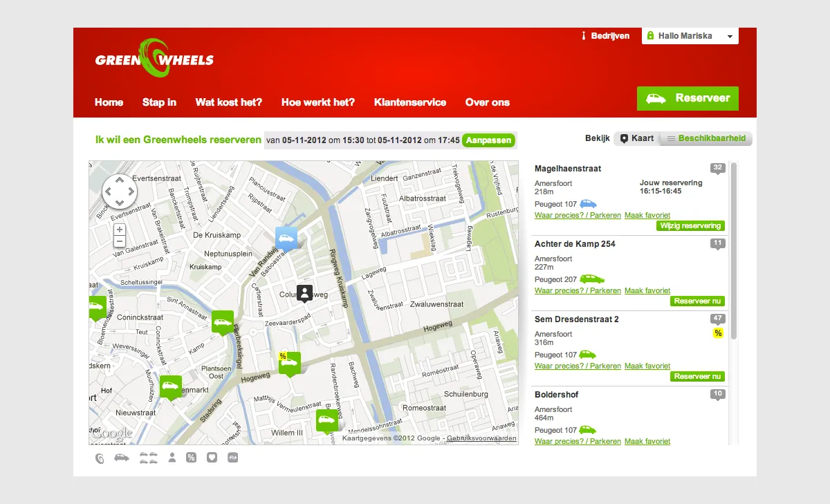Open Waar precies? / Parkeren for Boldershof
The height and width of the screenshot is (504, 830).
pos(578,442)
